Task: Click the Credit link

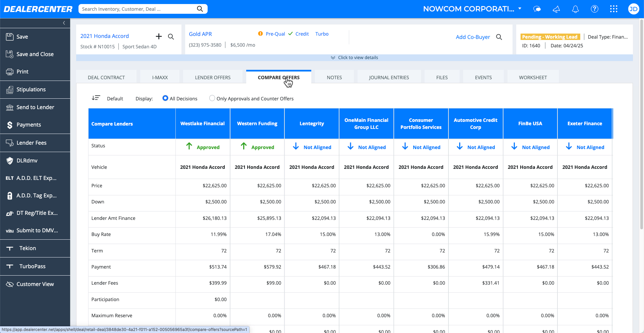Action: (x=302, y=34)
